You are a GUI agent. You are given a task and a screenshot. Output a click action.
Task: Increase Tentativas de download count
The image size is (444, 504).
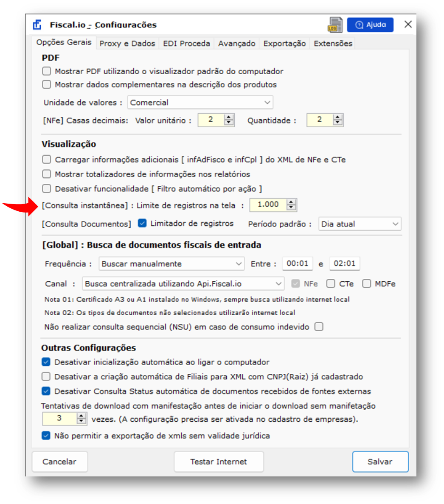point(81,416)
